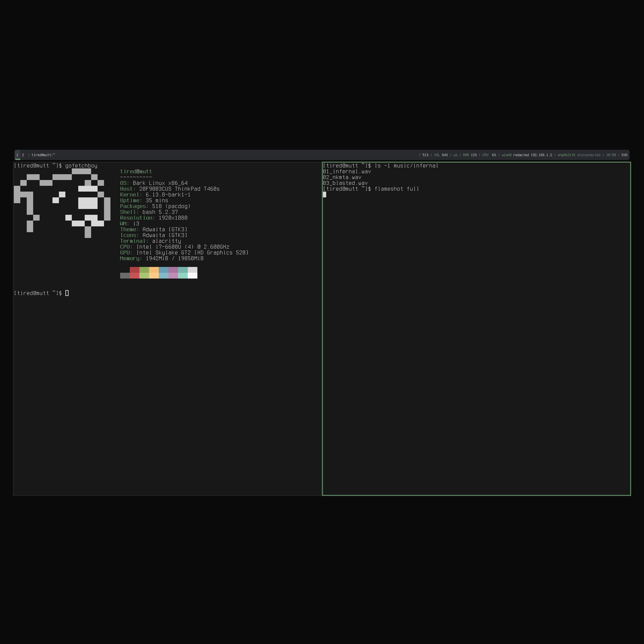
Task: Click the VOL 84% volume status block
Action: (x=441, y=155)
